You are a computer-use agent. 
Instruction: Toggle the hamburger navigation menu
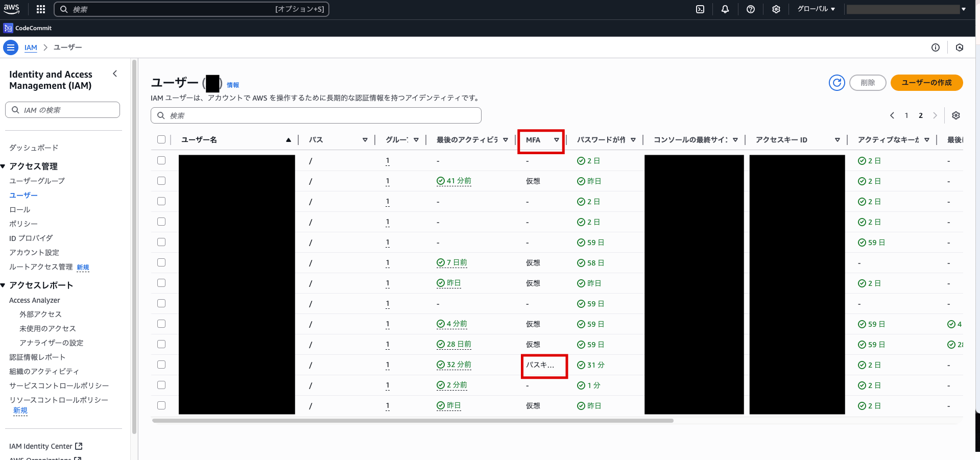click(10, 47)
